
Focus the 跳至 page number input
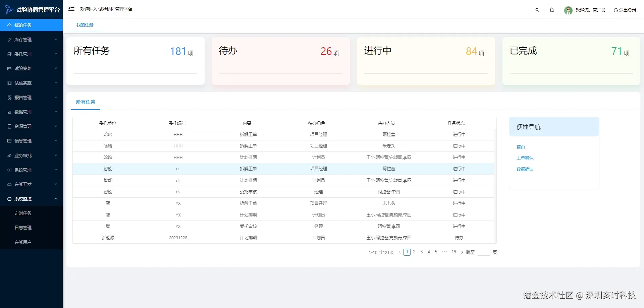point(484,252)
